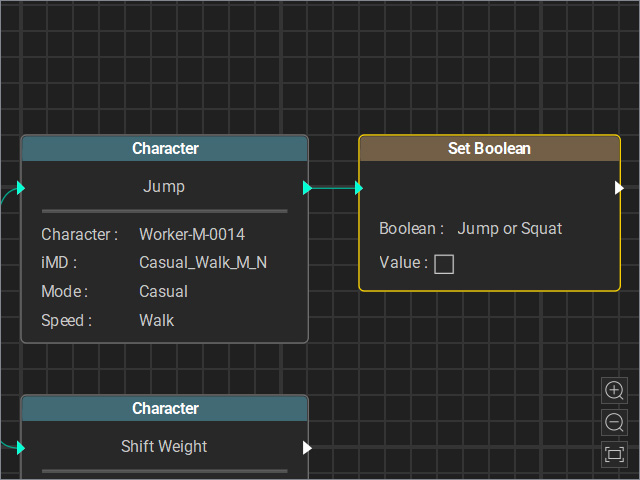The height and width of the screenshot is (480, 640).
Task: Click the Worker-M-0014 character value
Action: pyautogui.click(x=192, y=234)
